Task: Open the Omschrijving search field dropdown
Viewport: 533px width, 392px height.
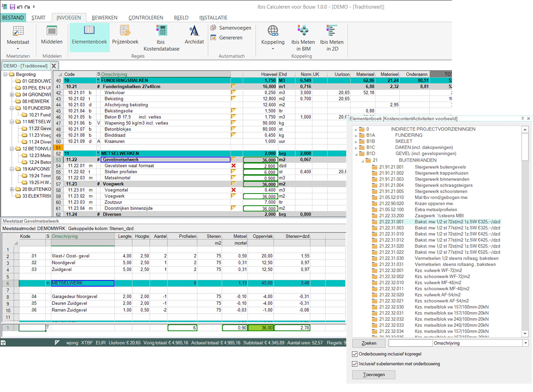Action: click(x=526, y=343)
